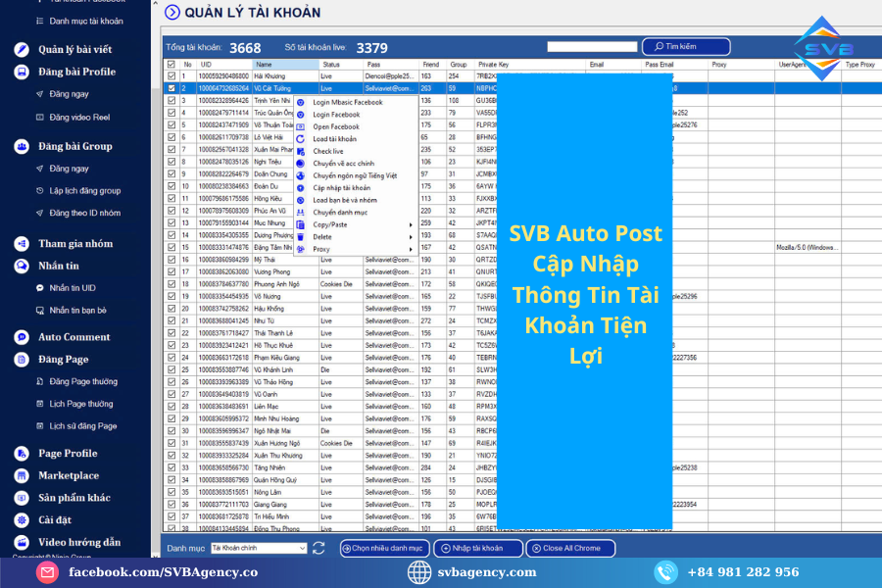Toggle the select-all checkbox in table header
Screen dimensions: 882x588
pyautogui.click(x=171, y=64)
